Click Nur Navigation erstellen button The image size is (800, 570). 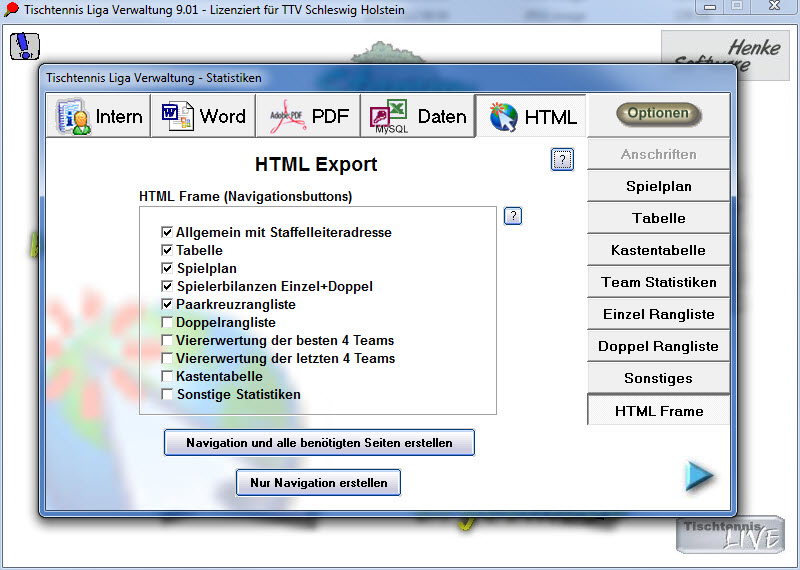[x=318, y=483]
